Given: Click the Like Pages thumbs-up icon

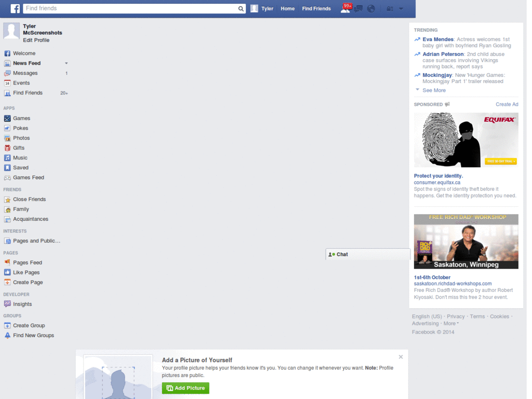Looking at the screenshot, I should [7, 272].
